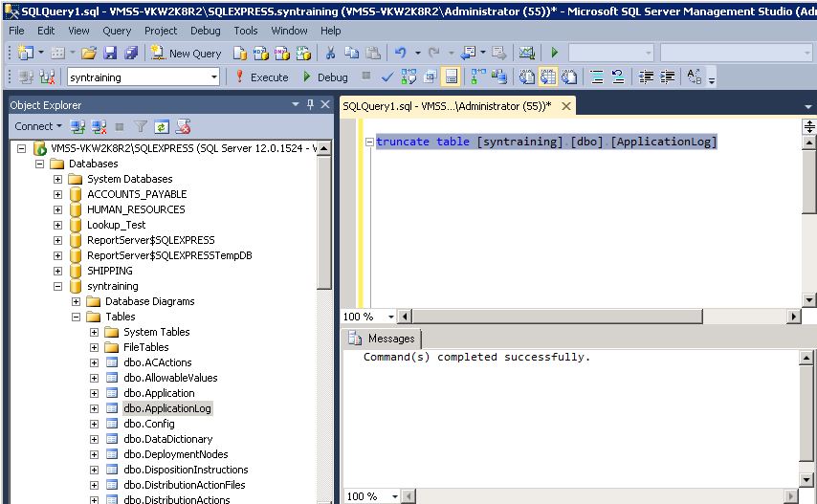The width and height of the screenshot is (817, 504).
Task: Expand the System Databases folder
Action: 57,179
